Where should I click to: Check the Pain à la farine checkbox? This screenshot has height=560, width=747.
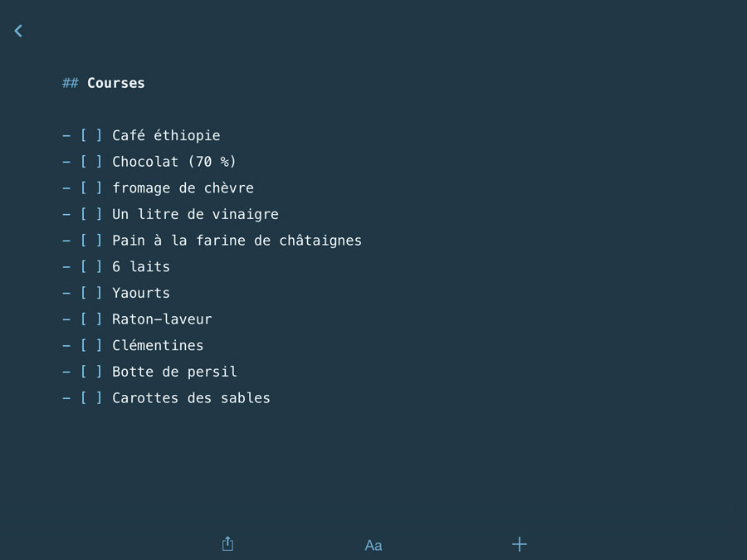pyautogui.click(x=91, y=240)
